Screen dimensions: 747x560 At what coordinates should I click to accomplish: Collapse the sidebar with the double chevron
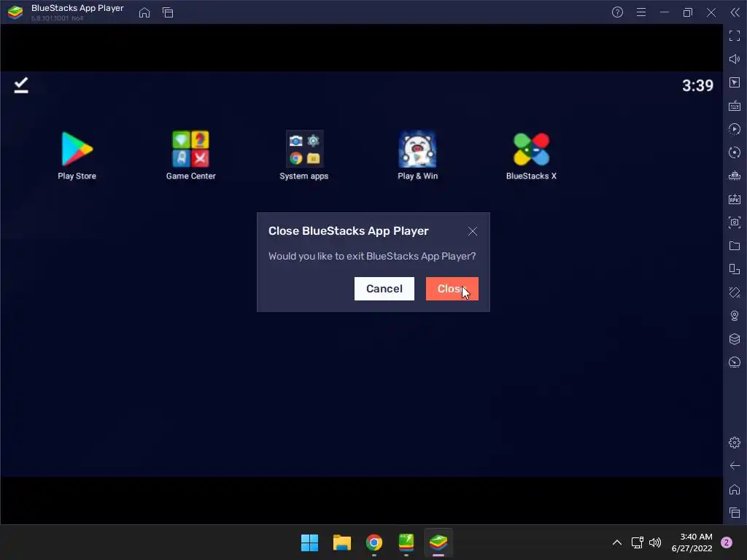(735, 12)
